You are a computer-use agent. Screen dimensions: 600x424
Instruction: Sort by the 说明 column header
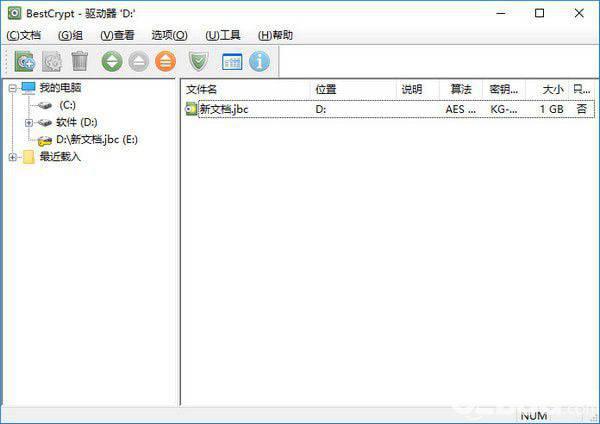tap(418, 89)
